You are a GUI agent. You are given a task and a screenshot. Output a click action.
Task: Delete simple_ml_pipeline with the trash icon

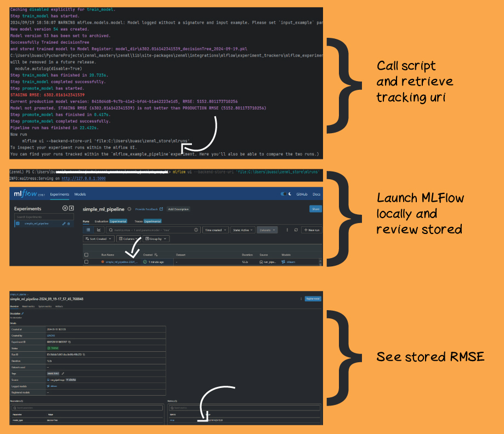pyautogui.click(x=69, y=224)
